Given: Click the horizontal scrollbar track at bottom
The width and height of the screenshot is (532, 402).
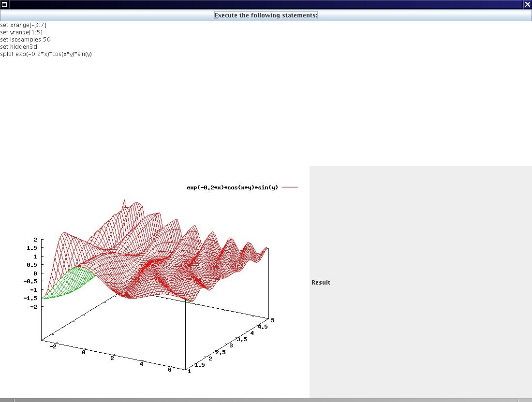Looking at the screenshot, I should [266, 400].
